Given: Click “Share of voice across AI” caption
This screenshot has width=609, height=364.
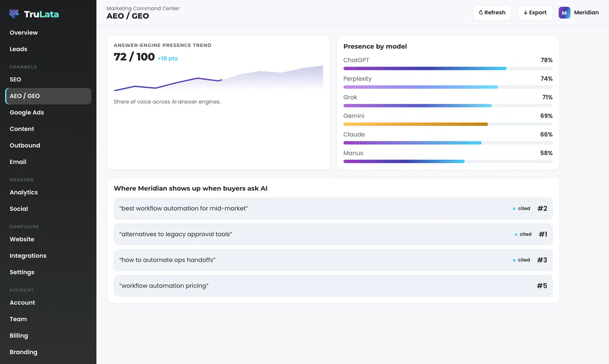Looking at the screenshot, I should (167, 102).
